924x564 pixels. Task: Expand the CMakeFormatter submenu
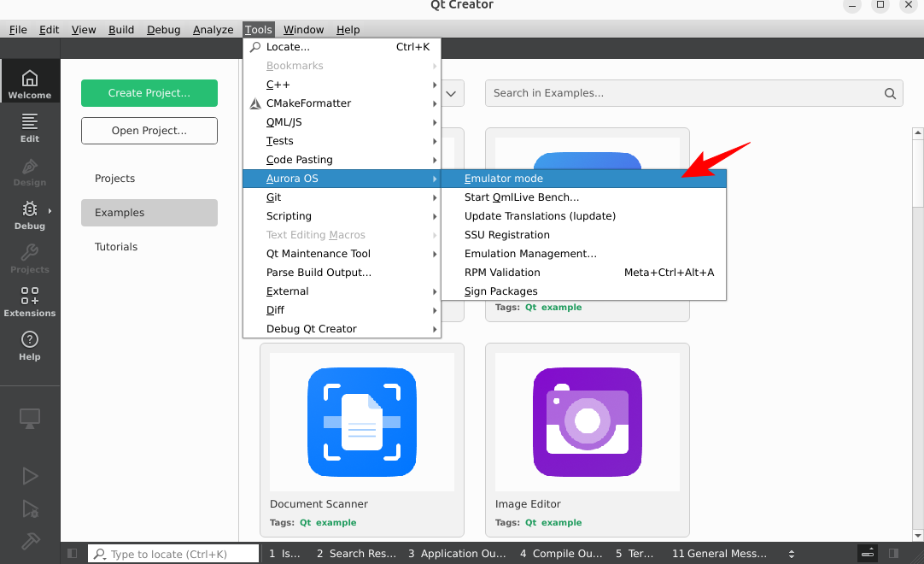click(x=342, y=103)
